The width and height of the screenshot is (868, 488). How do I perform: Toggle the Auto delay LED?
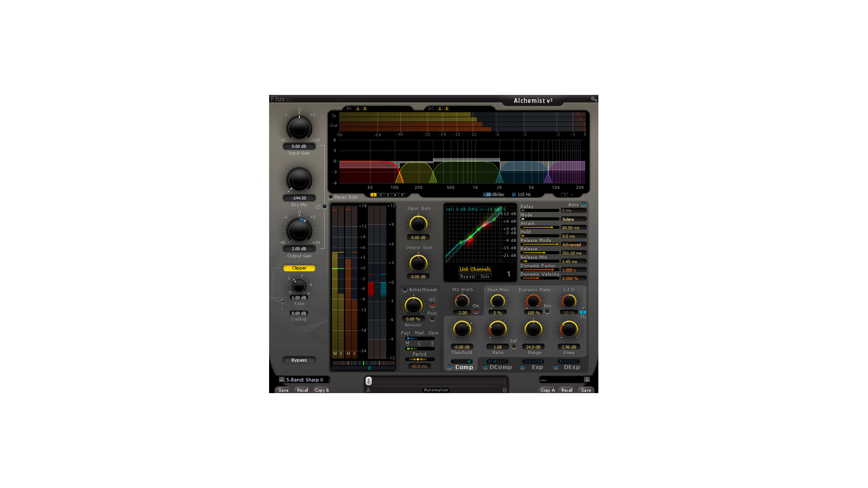(584, 204)
